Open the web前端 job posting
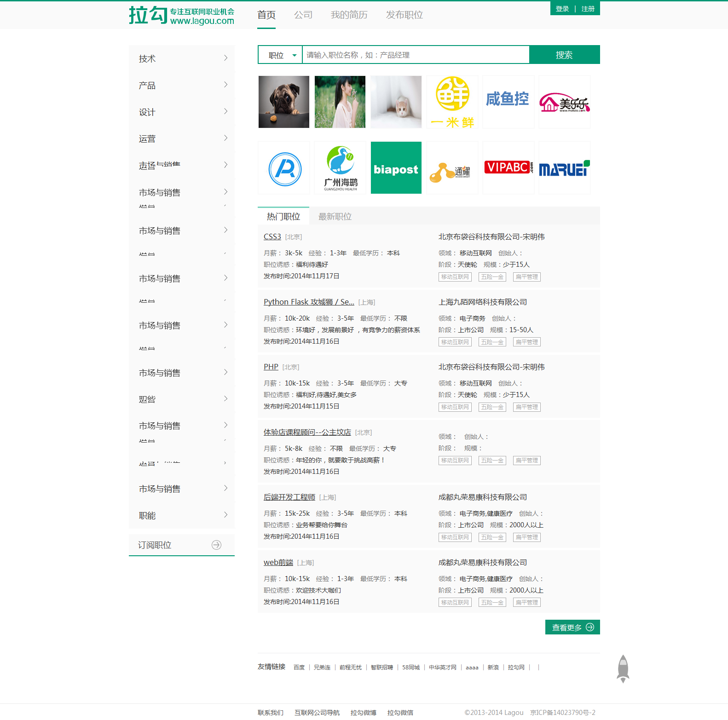This screenshot has height=720, width=728. tap(278, 562)
